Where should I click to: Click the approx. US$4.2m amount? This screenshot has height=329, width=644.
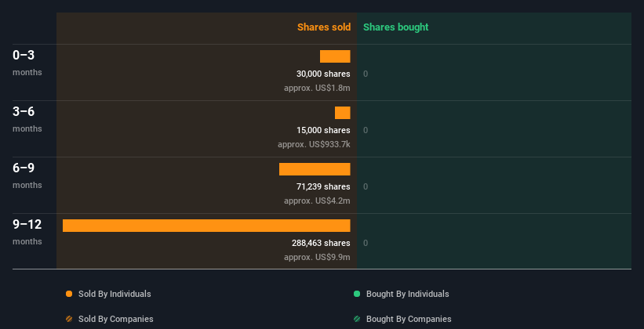click(317, 201)
